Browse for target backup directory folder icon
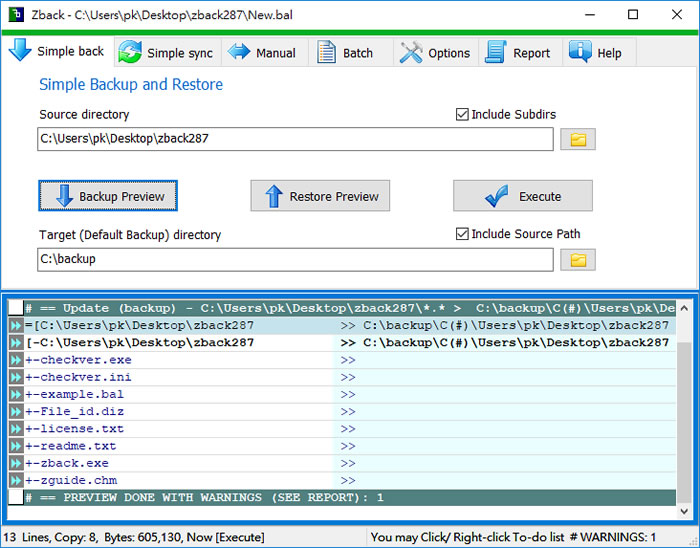This screenshot has width=700, height=548. (578, 260)
